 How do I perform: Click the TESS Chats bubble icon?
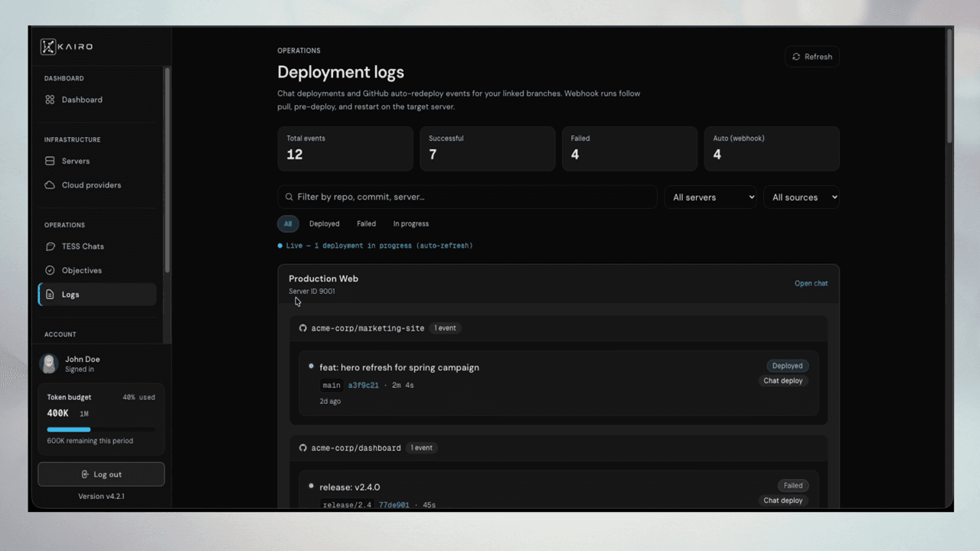(50, 246)
